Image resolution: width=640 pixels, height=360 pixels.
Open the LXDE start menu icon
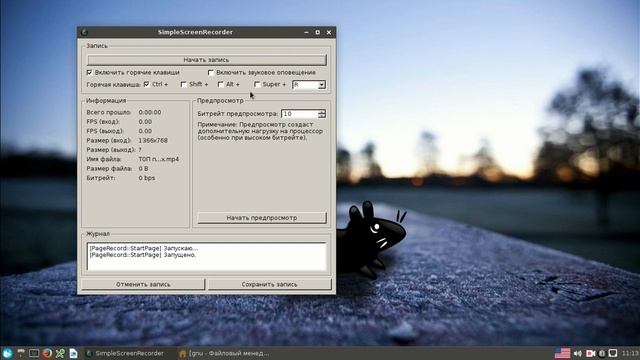point(7,353)
